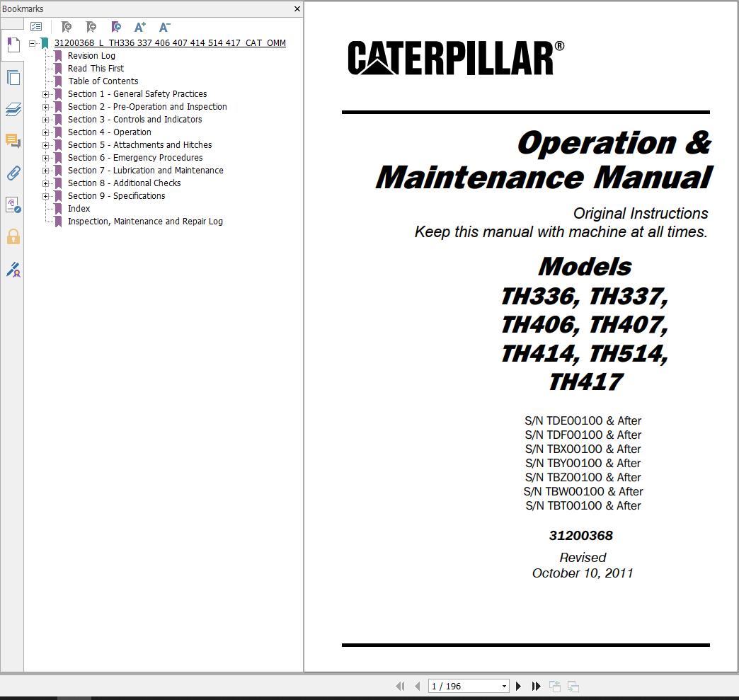Jump to the last page
Image resolution: width=739 pixels, height=700 pixels.
536,687
